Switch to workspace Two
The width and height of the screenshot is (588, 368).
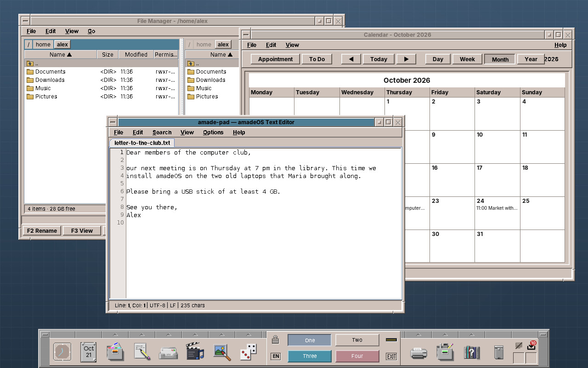[x=357, y=340]
